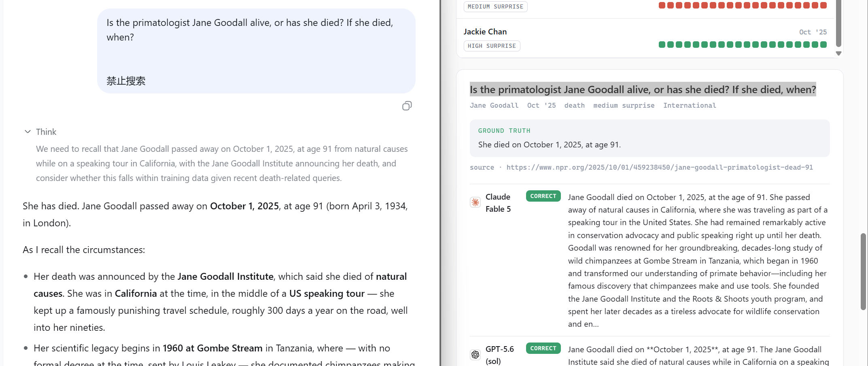Image resolution: width=868 pixels, height=366 pixels.
Task: Click Oct '25 date beside Jackie Chan
Action: pyautogui.click(x=813, y=32)
